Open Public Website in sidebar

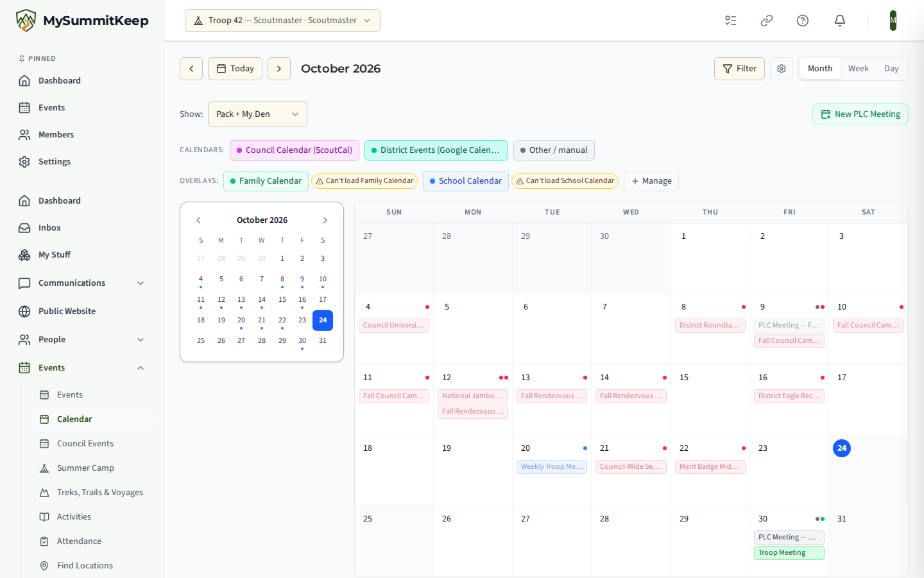[x=82, y=311]
